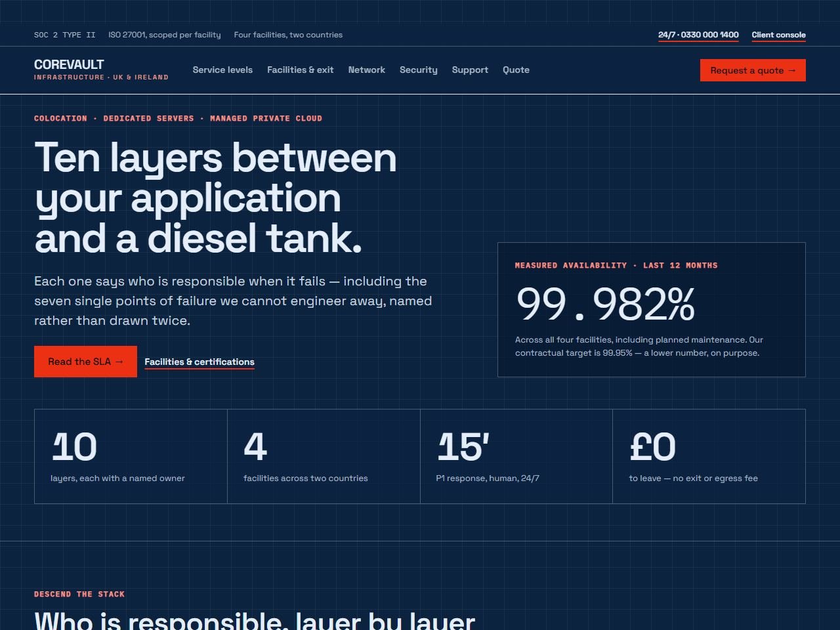Screen dimensions: 840x630
Task: Click the Across all four facilities description
Action: coord(639,346)
